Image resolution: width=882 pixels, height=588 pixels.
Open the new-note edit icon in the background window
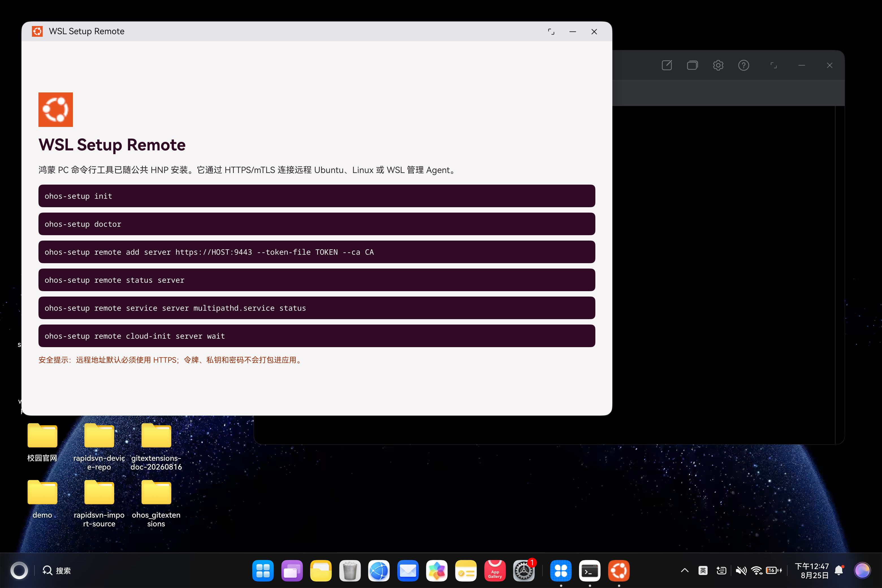(x=667, y=65)
